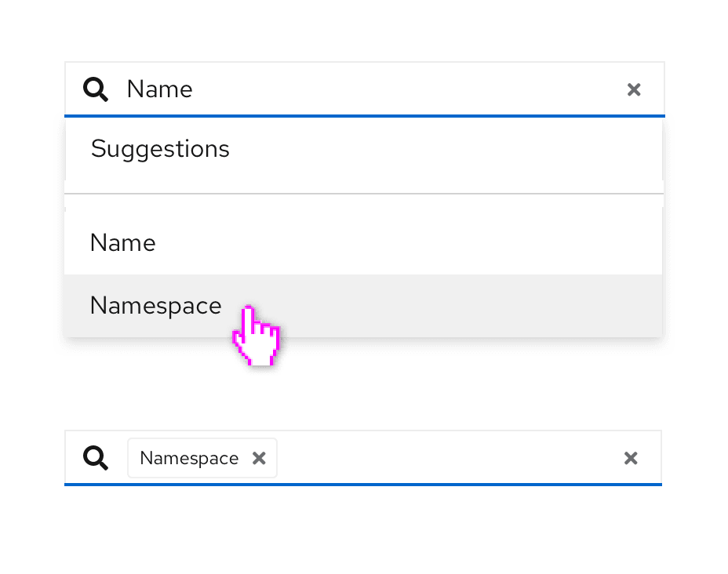The width and height of the screenshot is (728, 574).
Task: Click the "Name" text in the top search input
Action: click(x=159, y=89)
